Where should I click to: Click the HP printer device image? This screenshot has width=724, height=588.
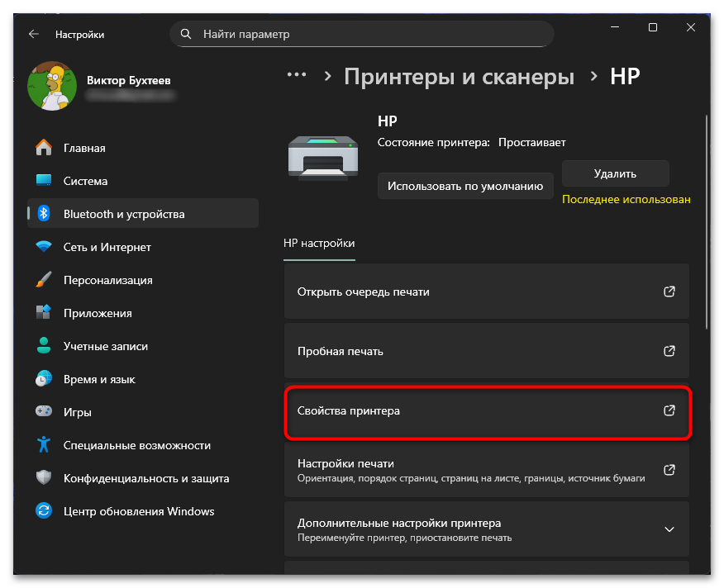(x=323, y=158)
